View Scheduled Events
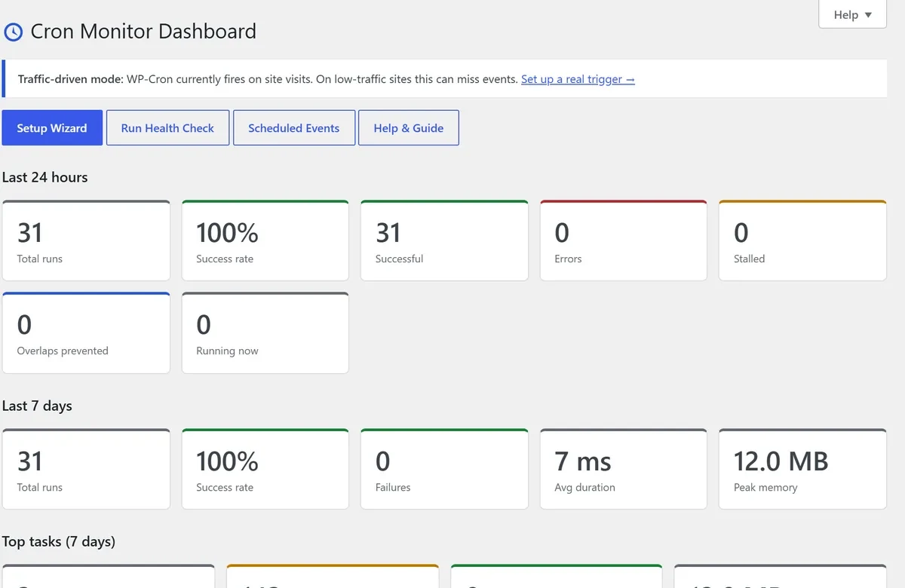The height and width of the screenshot is (588, 905). [x=294, y=128]
